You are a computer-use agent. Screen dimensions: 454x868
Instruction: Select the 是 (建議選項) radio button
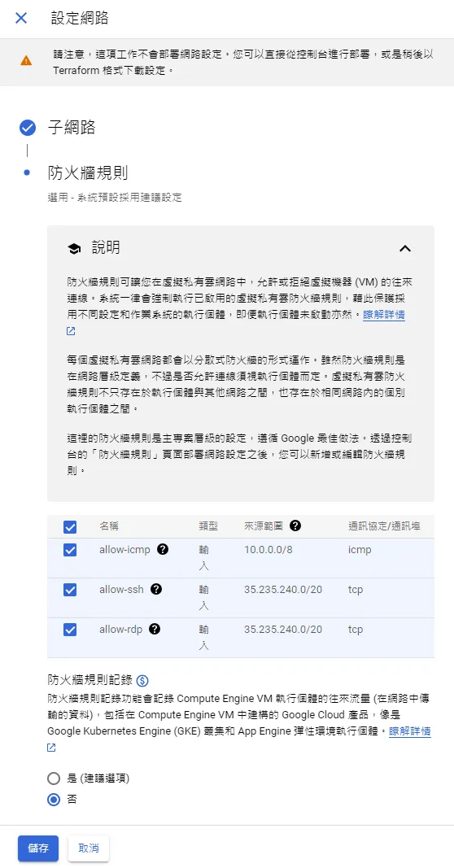coord(54,779)
